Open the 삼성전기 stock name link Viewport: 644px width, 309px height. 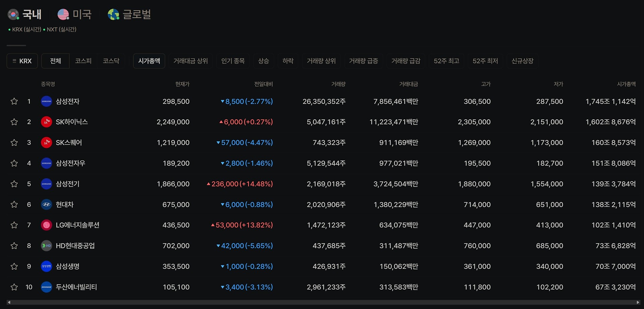68,184
